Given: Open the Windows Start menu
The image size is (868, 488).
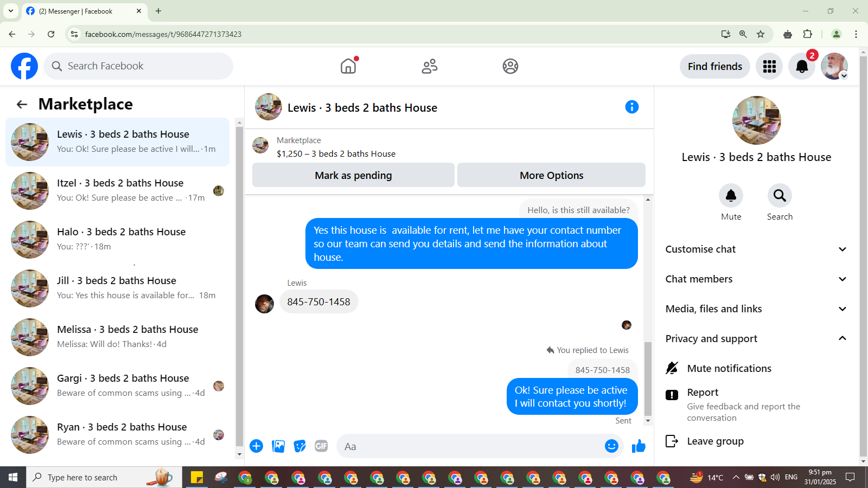Looking at the screenshot, I should [x=13, y=477].
